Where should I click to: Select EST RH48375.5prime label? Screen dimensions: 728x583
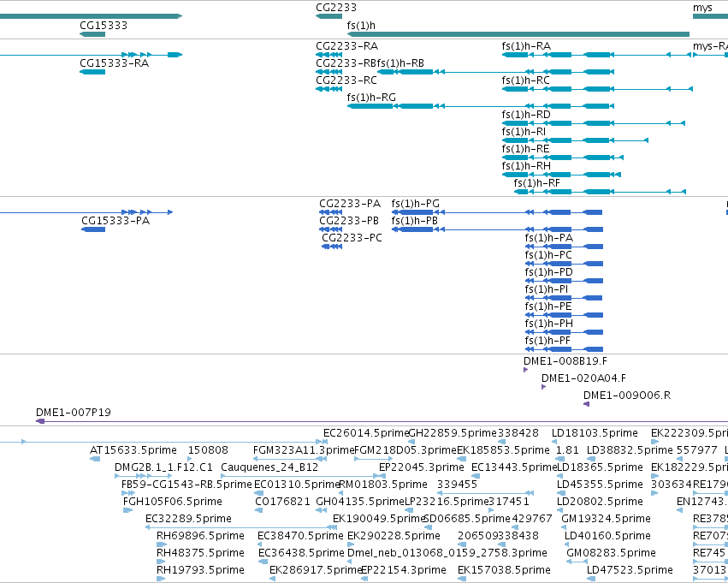200,553
